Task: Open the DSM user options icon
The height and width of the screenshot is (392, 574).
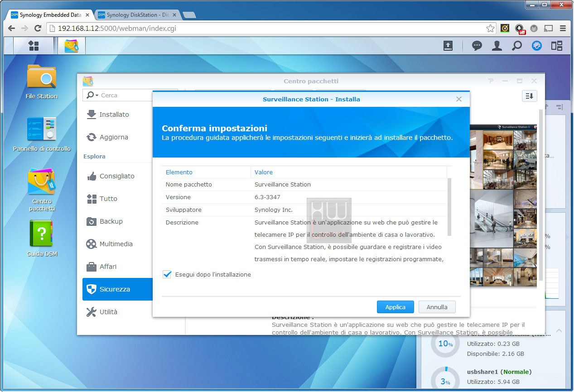Action: click(497, 46)
